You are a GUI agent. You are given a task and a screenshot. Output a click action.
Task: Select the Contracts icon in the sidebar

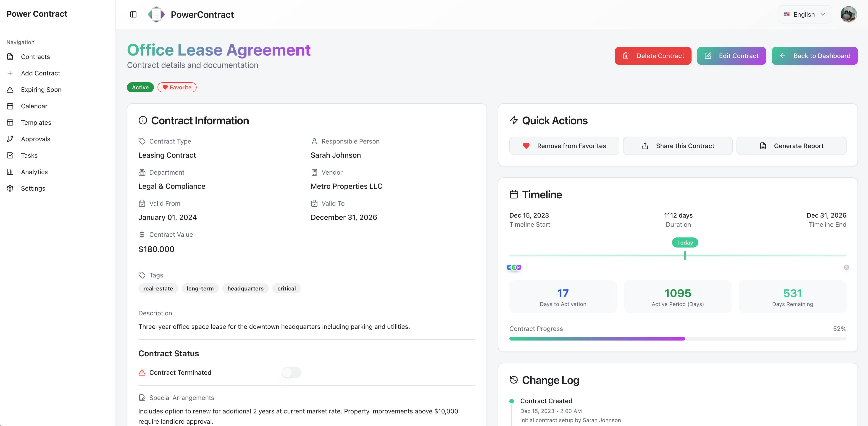point(10,57)
